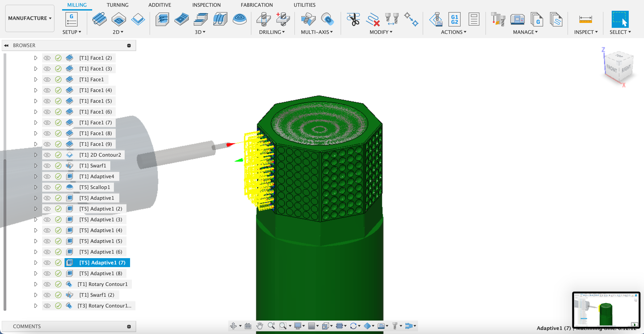The height and width of the screenshot is (334, 644).
Task: Click the Pan hand icon
Action: pos(260,326)
